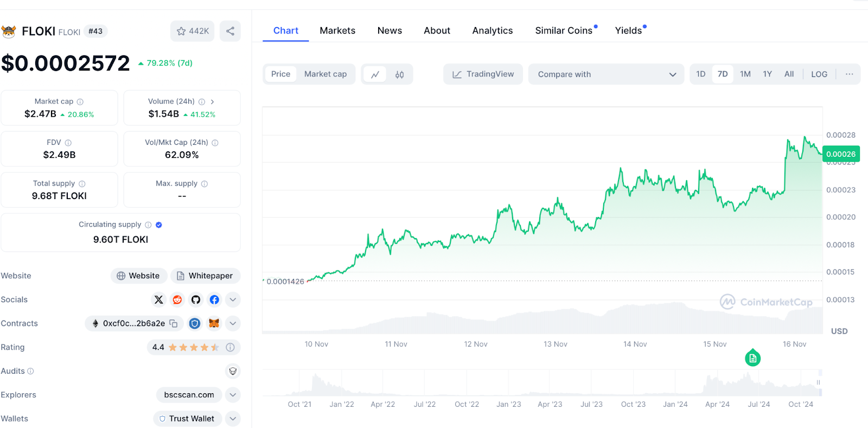Click the info icon beside Total supply
Screen dimensions: 868x428
(x=82, y=184)
